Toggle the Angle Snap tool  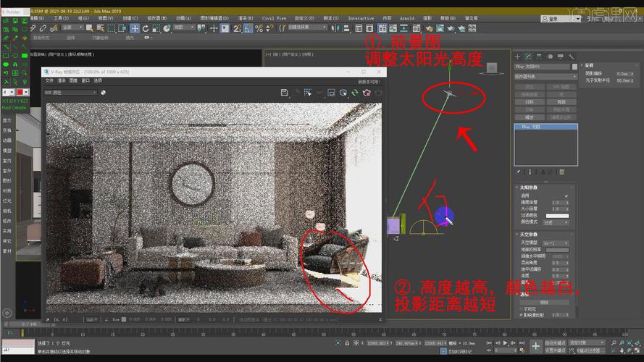tap(248, 28)
